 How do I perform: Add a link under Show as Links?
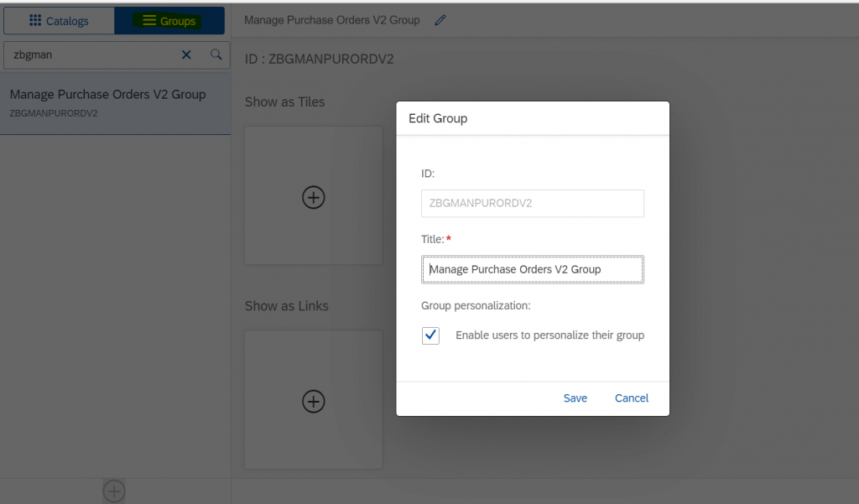tap(314, 401)
